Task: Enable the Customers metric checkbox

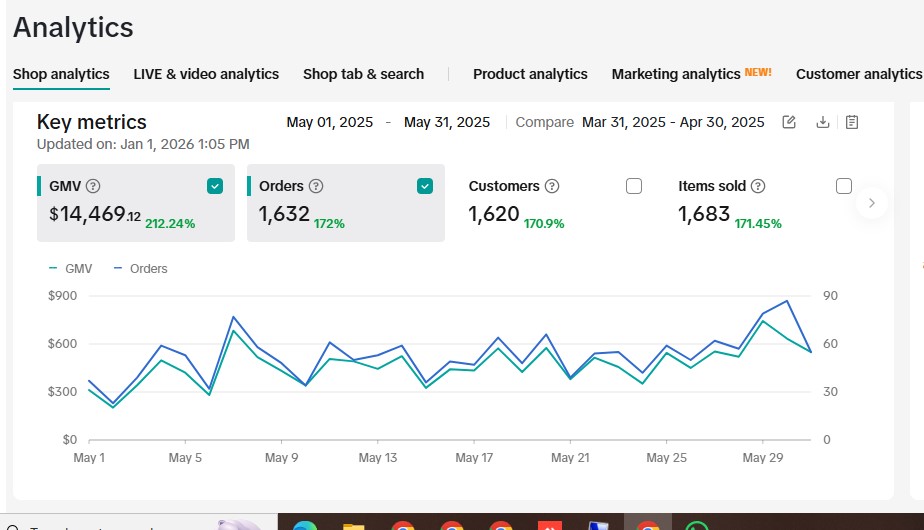Action: (x=634, y=186)
